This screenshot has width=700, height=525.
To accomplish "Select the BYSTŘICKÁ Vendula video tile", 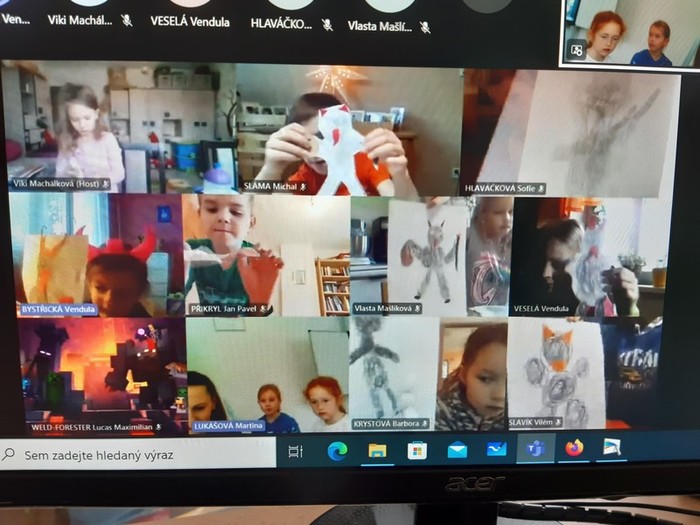I will click(96, 255).
